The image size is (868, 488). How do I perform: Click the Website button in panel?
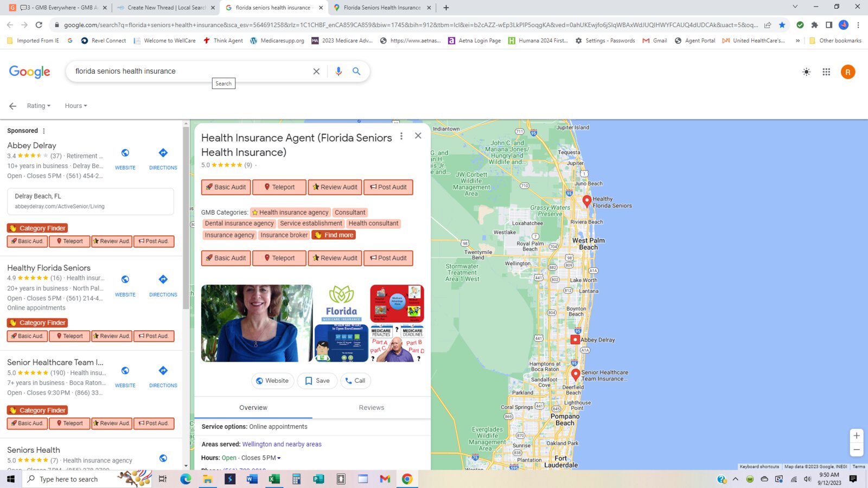coord(272,381)
